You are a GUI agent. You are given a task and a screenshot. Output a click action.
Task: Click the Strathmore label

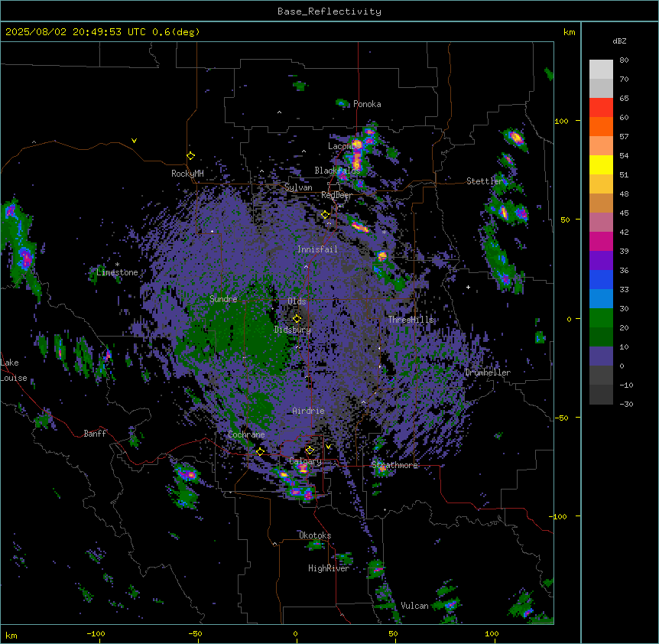394,465
